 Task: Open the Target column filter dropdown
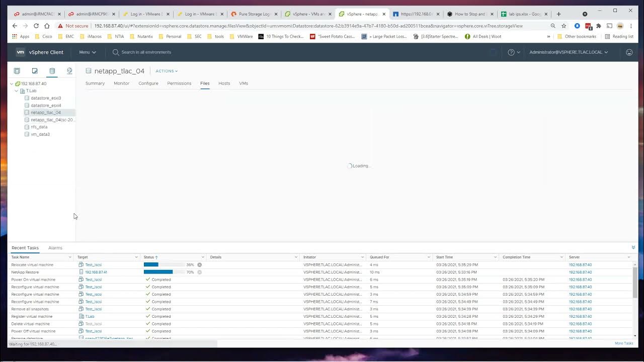[x=136, y=257]
